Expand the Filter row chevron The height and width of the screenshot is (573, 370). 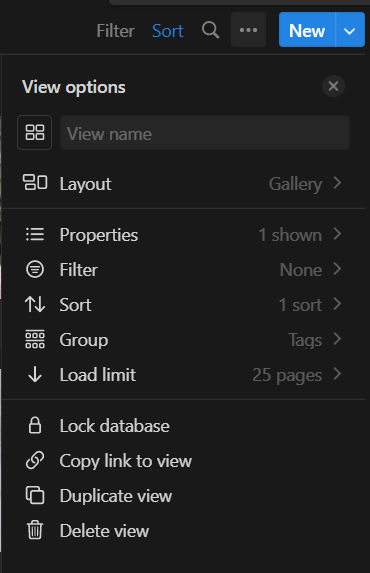point(337,269)
